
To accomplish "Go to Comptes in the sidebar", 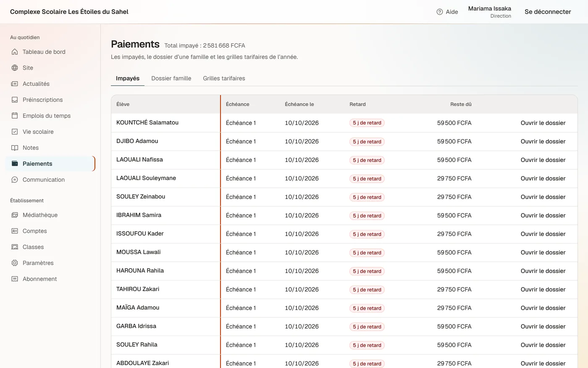I will (x=35, y=231).
